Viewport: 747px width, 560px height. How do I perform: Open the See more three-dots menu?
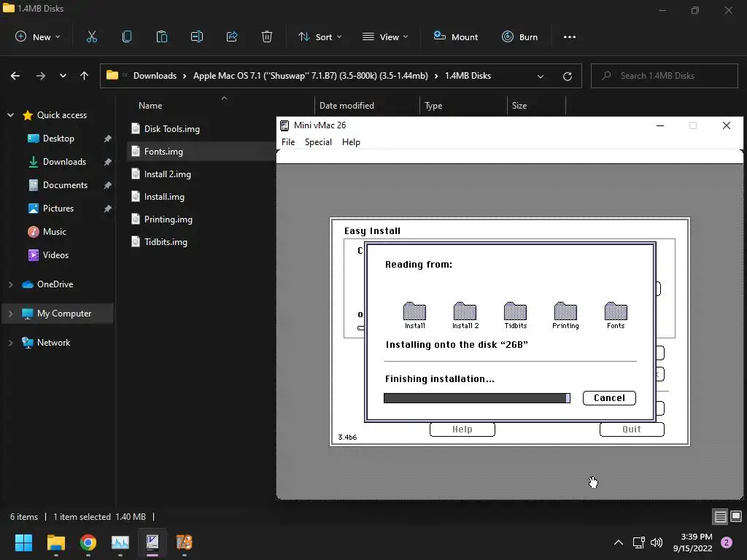point(569,36)
